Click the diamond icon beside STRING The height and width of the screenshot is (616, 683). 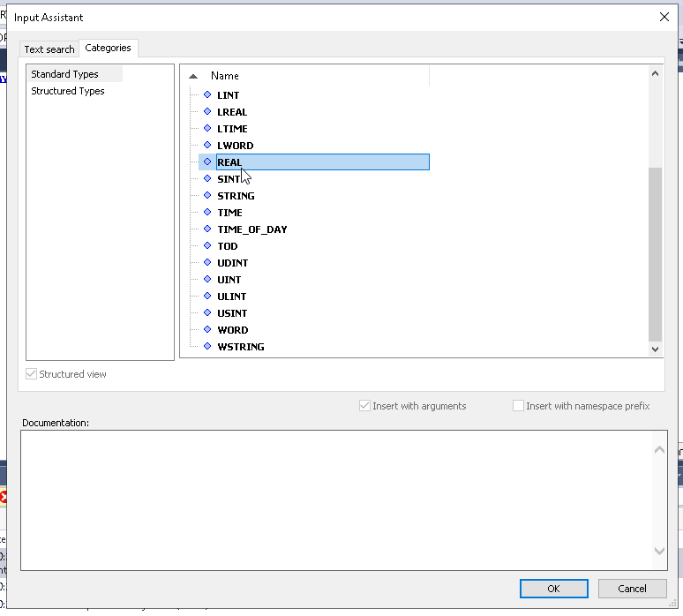pyautogui.click(x=207, y=195)
